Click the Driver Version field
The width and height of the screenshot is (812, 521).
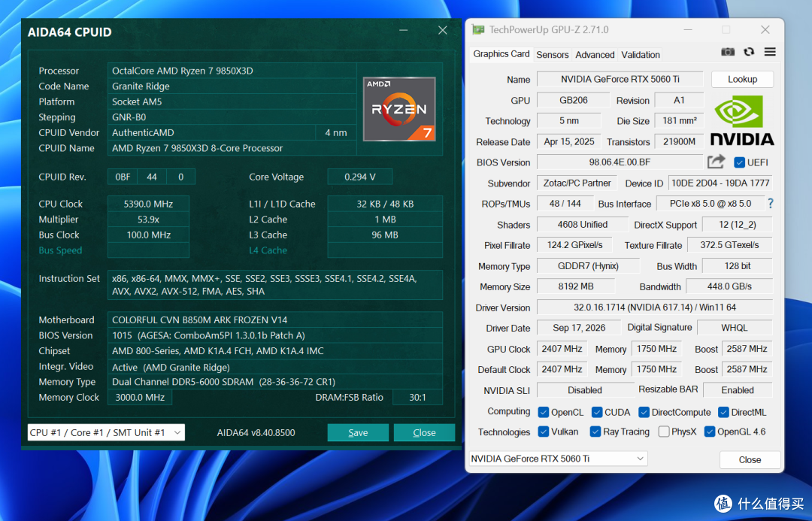click(x=655, y=307)
